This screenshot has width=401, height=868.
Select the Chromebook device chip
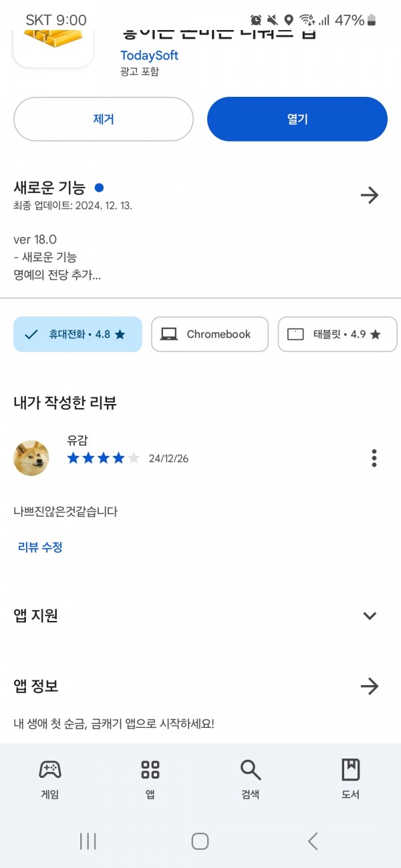[210, 334]
